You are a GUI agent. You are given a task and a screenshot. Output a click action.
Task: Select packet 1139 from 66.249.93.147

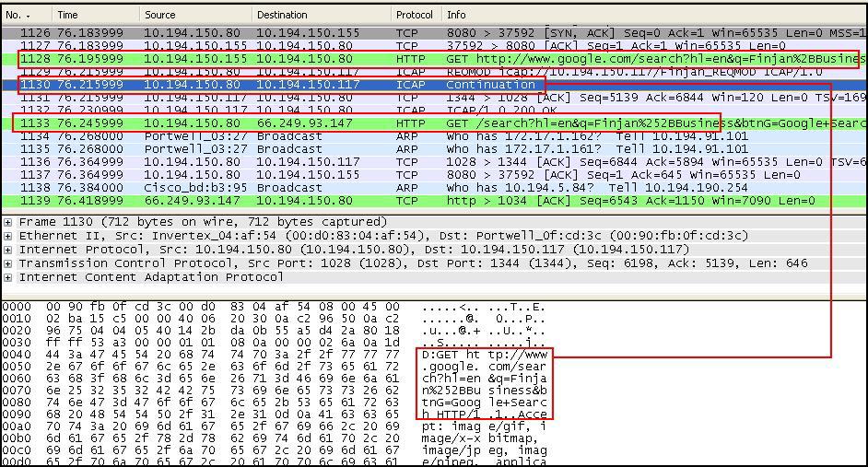(x=276, y=200)
